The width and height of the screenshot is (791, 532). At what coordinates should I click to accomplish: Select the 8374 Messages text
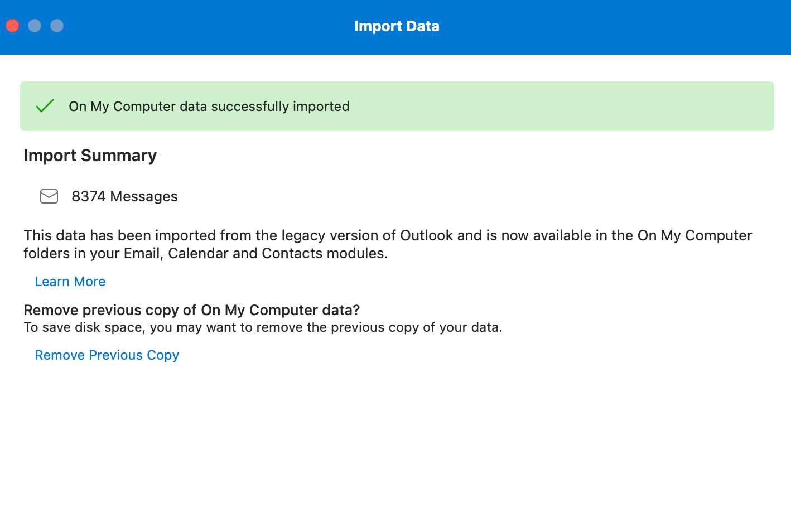(x=124, y=196)
